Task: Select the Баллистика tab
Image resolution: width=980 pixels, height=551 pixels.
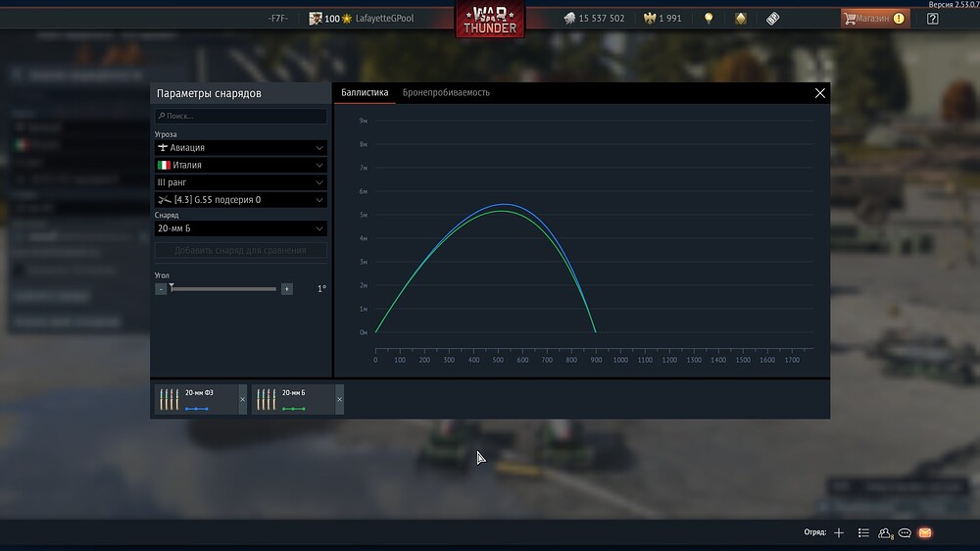Action: coord(365,93)
